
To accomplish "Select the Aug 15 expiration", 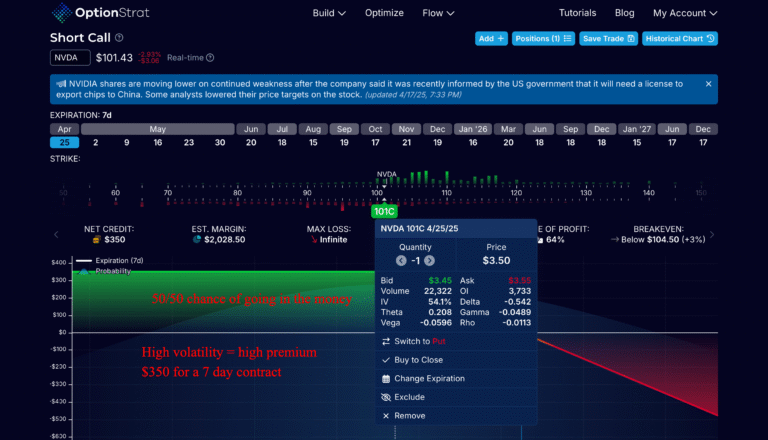I will tap(313, 143).
